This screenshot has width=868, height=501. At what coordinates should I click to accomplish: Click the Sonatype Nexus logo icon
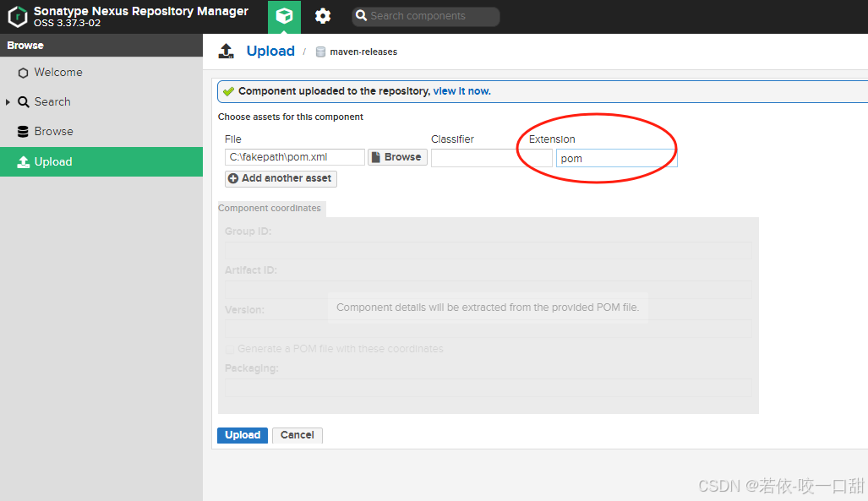click(18, 17)
